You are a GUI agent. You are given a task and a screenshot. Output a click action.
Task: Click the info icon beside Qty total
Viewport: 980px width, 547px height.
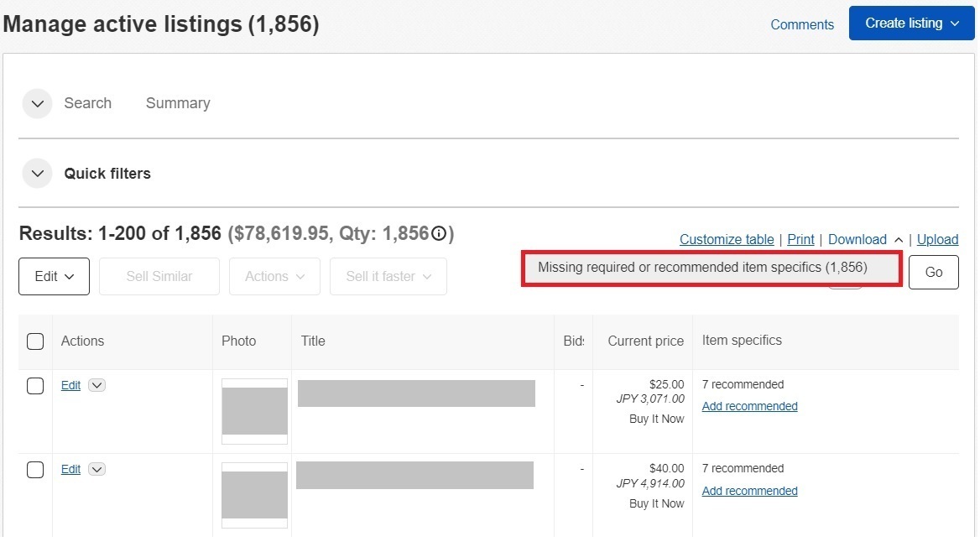[438, 234]
